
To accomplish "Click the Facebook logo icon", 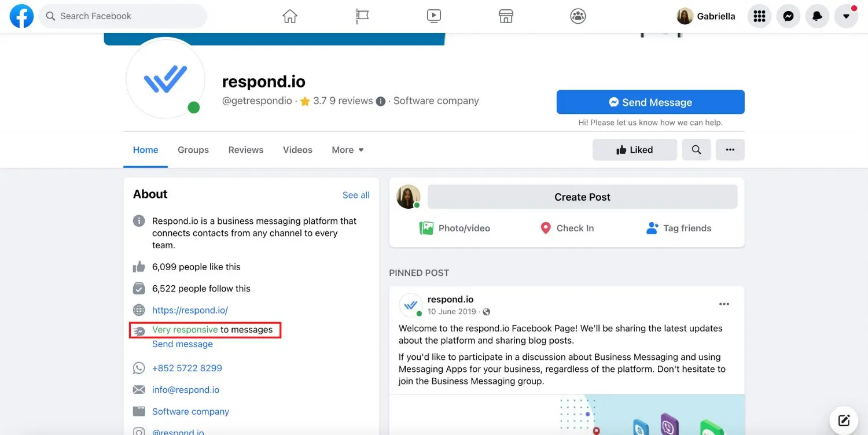I will (21, 16).
